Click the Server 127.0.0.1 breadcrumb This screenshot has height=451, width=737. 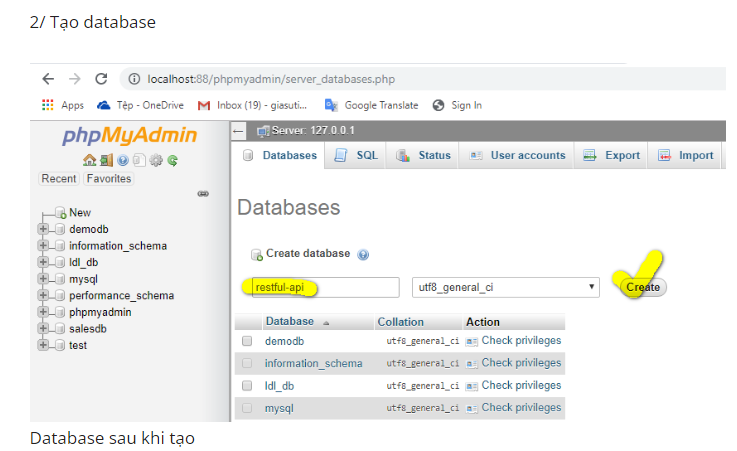coord(306,131)
